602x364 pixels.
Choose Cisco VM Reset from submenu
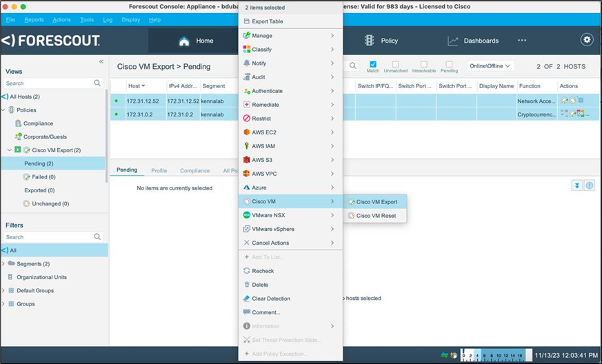click(x=374, y=215)
